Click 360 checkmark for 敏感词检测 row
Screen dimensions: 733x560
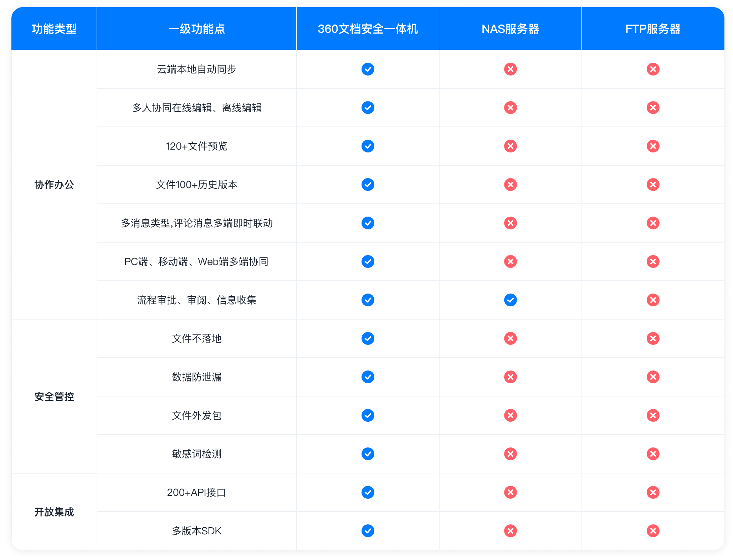[x=368, y=454]
